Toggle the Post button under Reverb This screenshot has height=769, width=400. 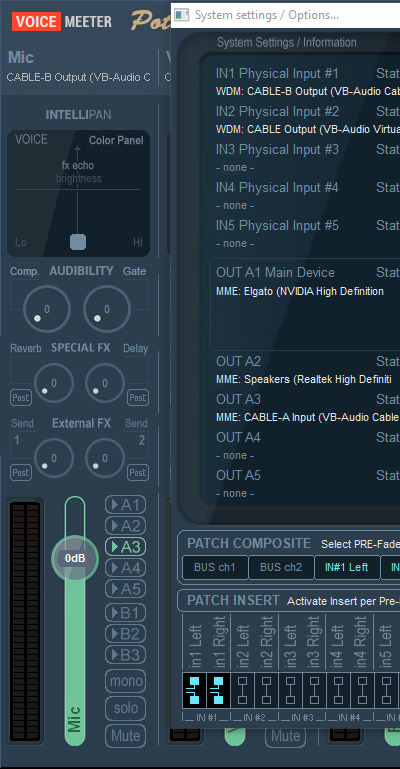tap(21, 397)
